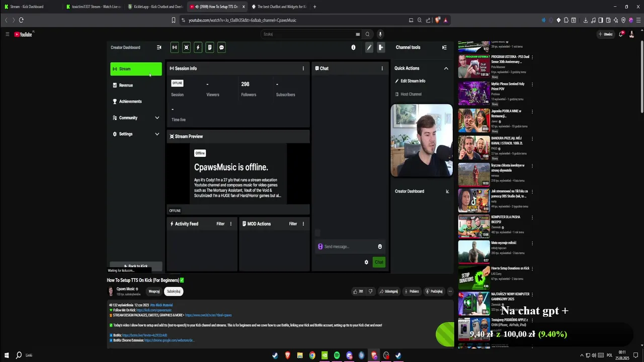
Task: Select the Stream sidebar item
Action: (136, 69)
